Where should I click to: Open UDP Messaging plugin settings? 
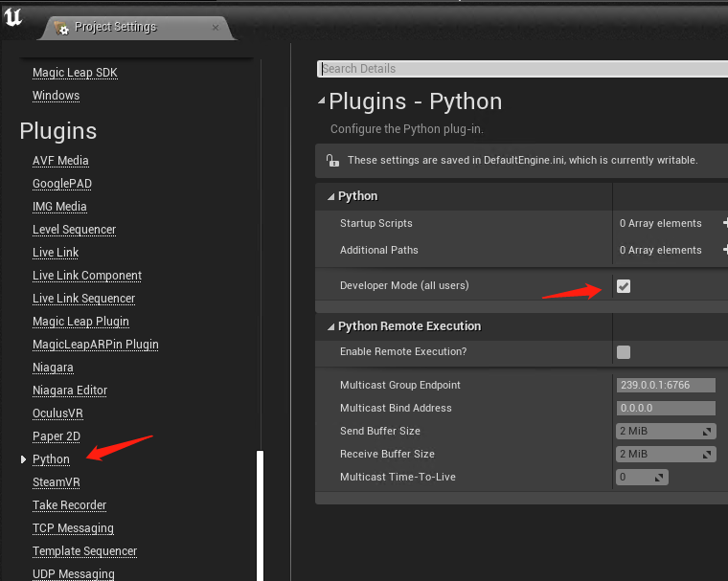(x=74, y=574)
